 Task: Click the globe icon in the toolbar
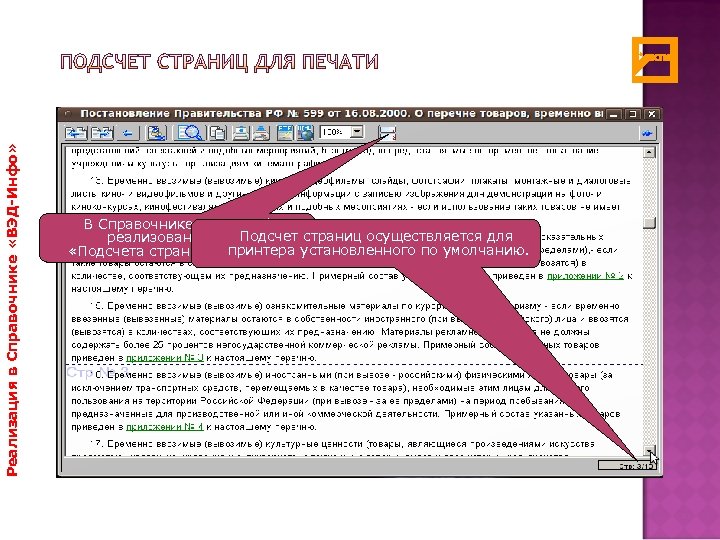(305, 133)
